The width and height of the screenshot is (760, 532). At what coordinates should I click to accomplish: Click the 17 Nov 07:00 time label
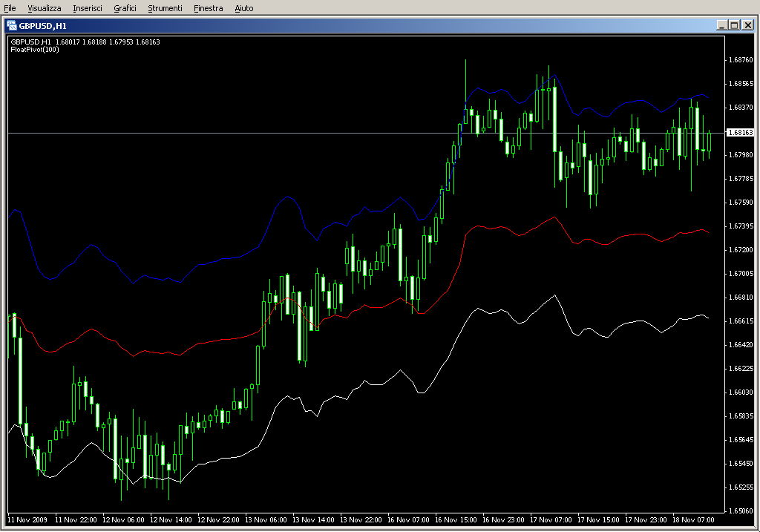[551, 520]
